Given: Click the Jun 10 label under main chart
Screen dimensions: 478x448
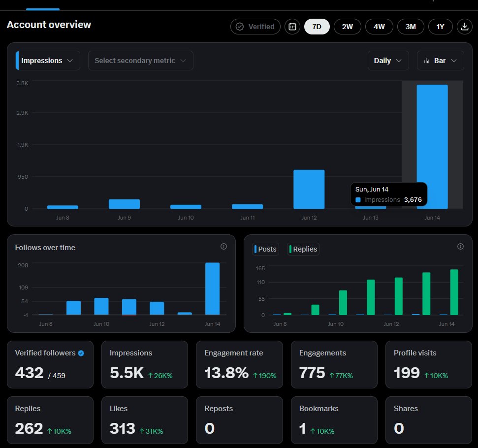Looking at the screenshot, I should coord(186,218).
